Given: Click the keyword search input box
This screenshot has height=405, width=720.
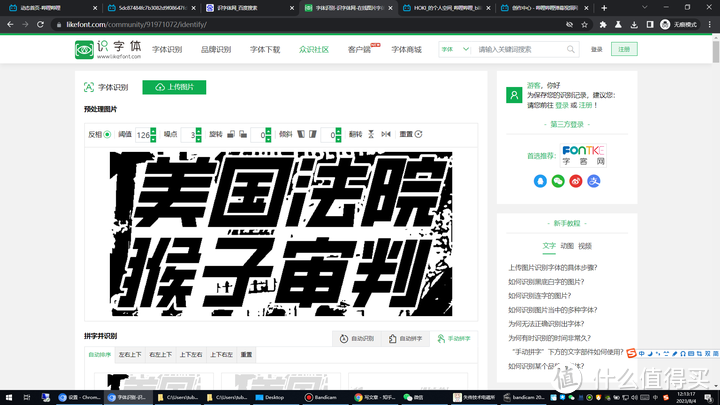Looking at the screenshot, I should click(x=519, y=49).
